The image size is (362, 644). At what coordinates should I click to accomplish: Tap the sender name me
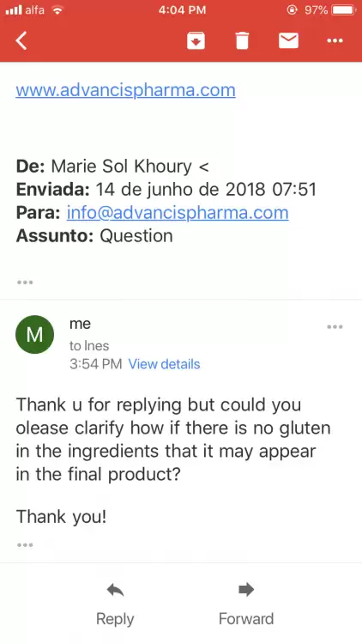(x=80, y=324)
